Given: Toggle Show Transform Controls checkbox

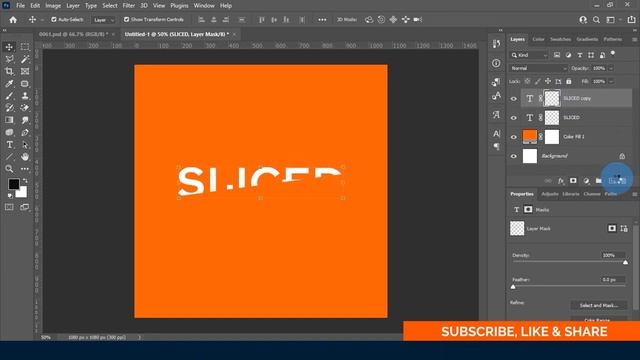Looking at the screenshot, I should (x=126, y=20).
